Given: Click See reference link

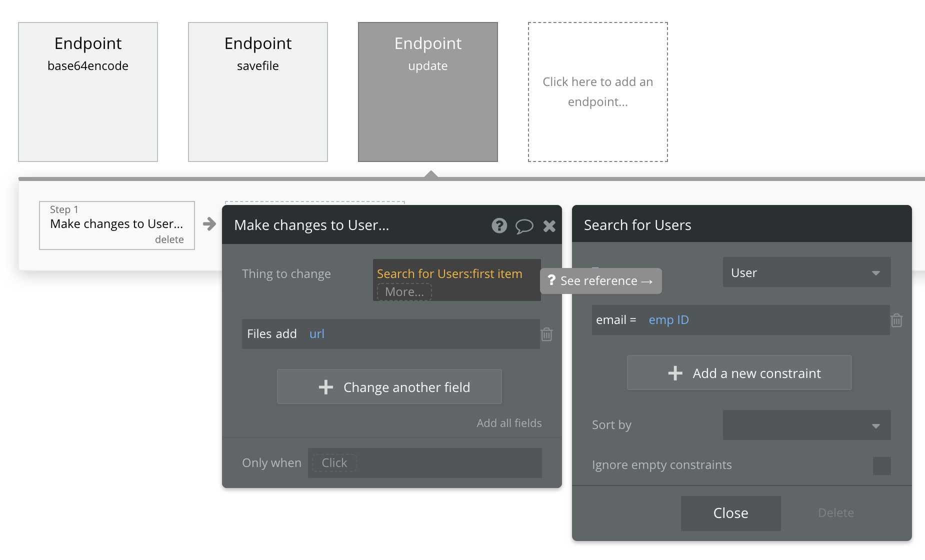Looking at the screenshot, I should [601, 281].
